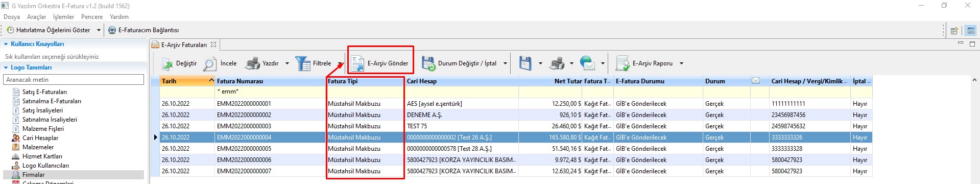
Task: Maximize the editor panel using its maximize icon
Action: [x=972, y=44]
